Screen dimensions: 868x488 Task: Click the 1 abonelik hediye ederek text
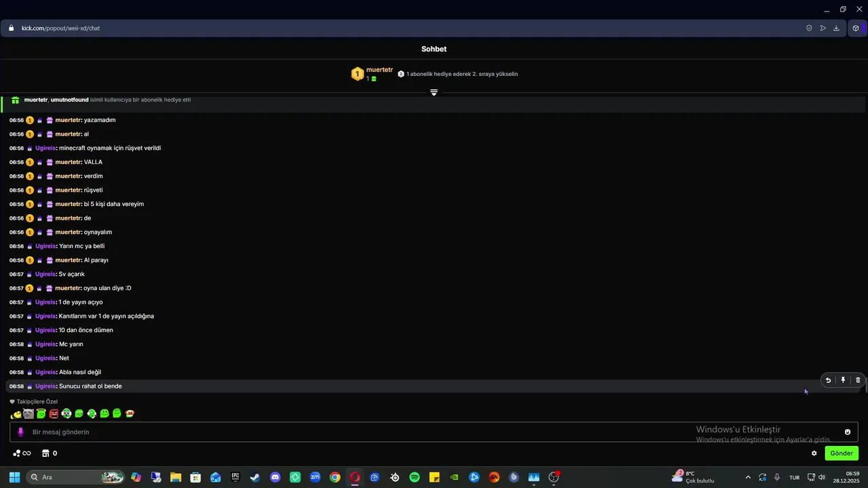tap(462, 74)
